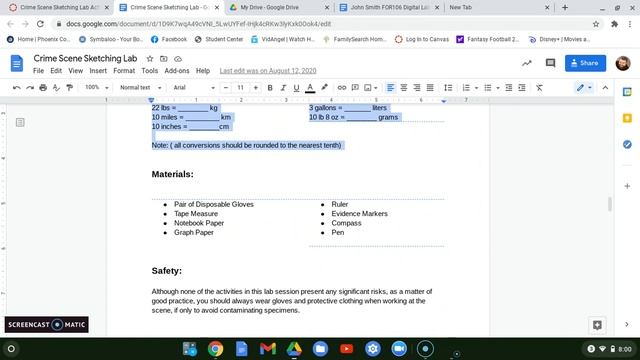Open Calendar in side panel
Viewport: 640px width, 360px height.
[x=627, y=92]
